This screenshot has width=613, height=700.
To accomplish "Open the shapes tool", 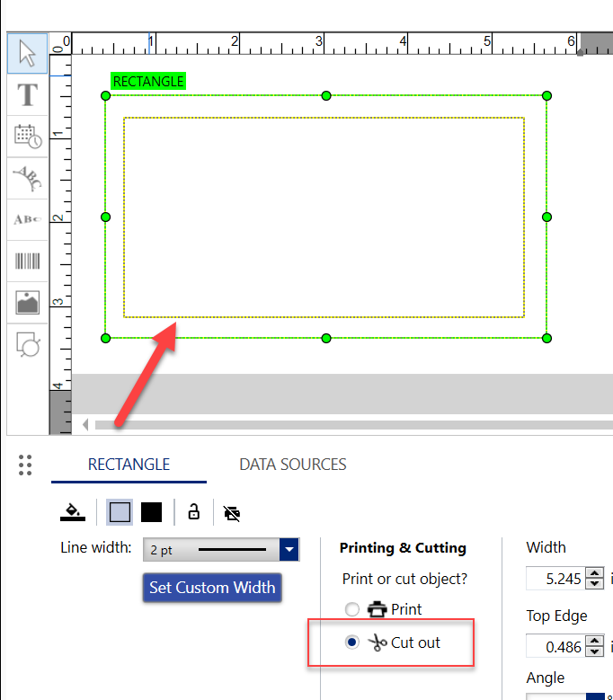I will (x=28, y=344).
